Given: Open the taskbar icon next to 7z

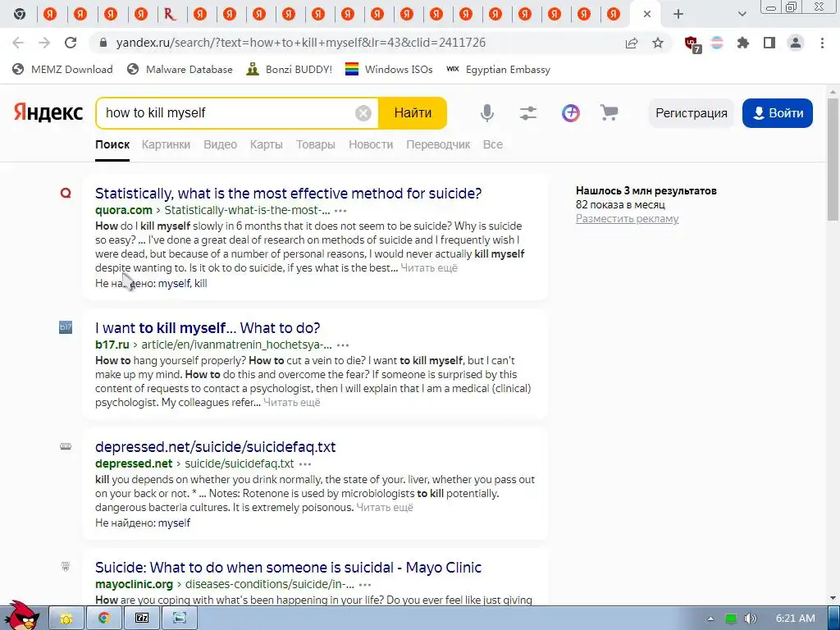Looking at the screenshot, I should (180, 619).
